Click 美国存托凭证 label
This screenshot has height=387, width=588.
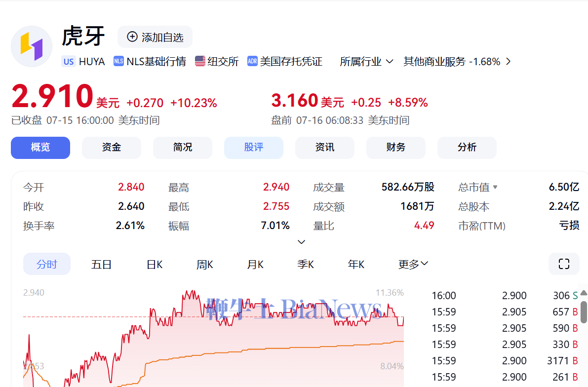[291, 62]
